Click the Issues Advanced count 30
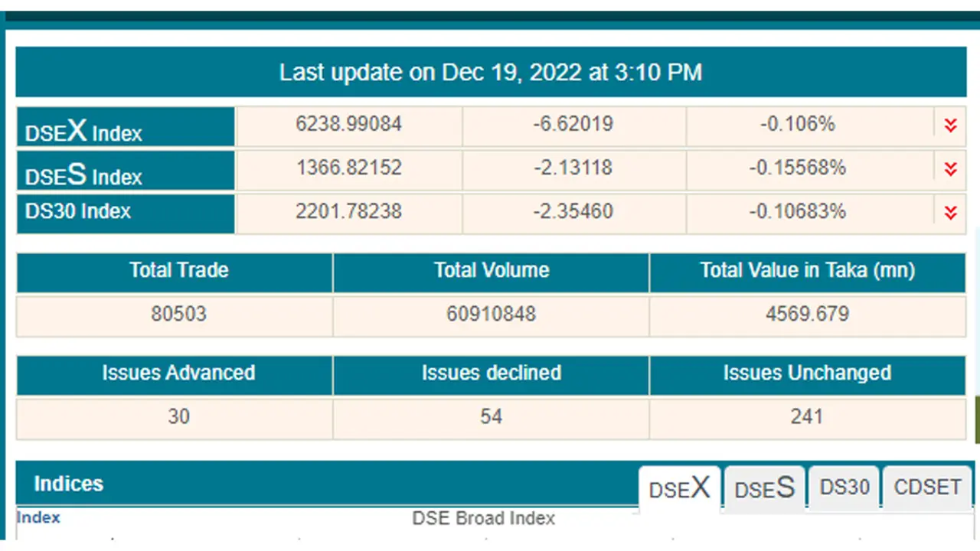Image resolution: width=980 pixels, height=551 pixels. click(178, 416)
